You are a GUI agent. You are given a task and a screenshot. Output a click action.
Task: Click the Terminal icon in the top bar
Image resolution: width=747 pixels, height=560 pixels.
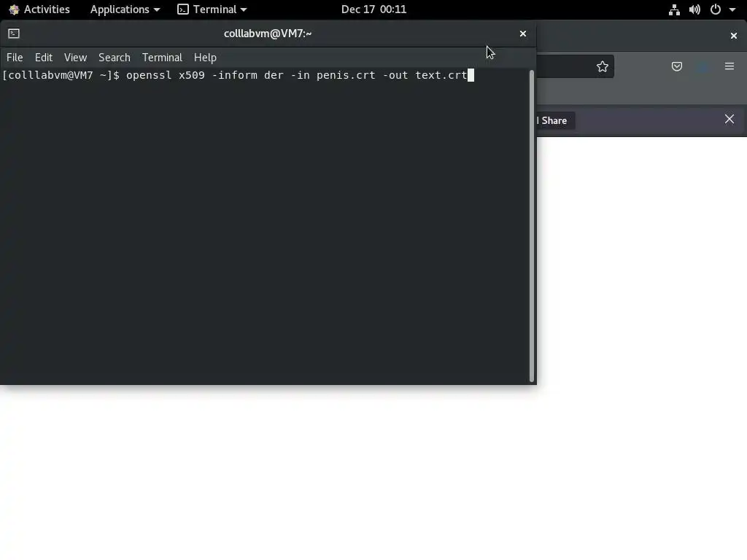183,9
